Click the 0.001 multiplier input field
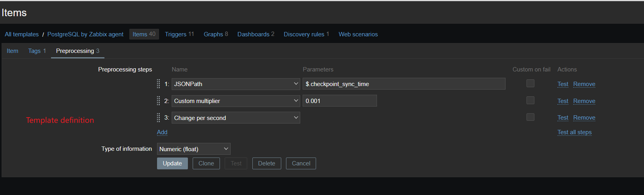Viewport: 644px width, 195px height. pos(339,101)
